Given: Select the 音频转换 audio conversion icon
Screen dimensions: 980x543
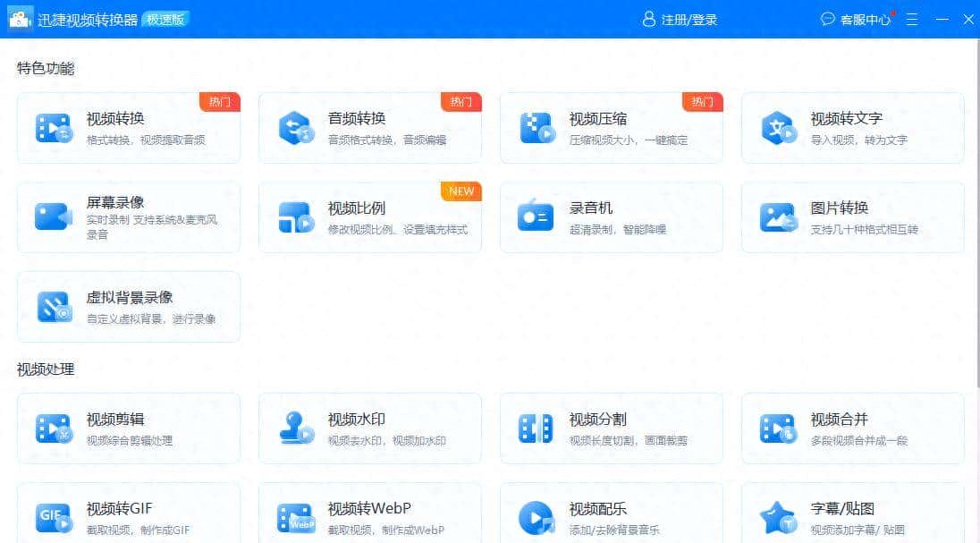Looking at the screenshot, I should [x=292, y=128].
